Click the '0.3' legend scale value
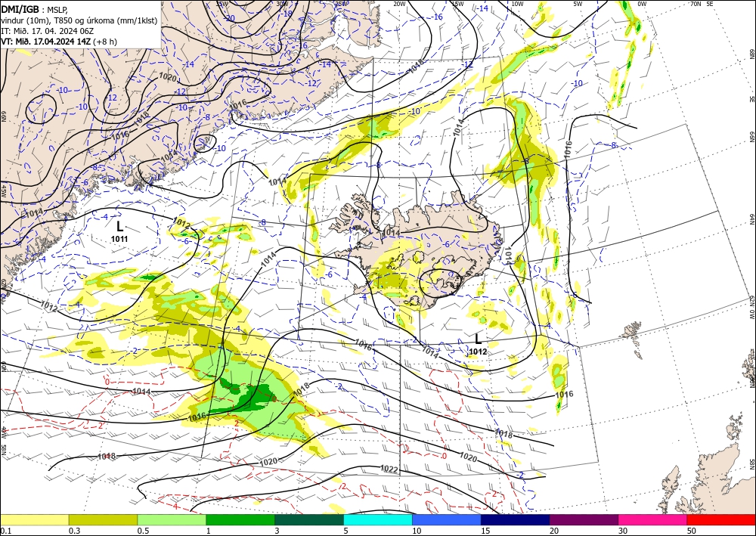 point(74,531)
